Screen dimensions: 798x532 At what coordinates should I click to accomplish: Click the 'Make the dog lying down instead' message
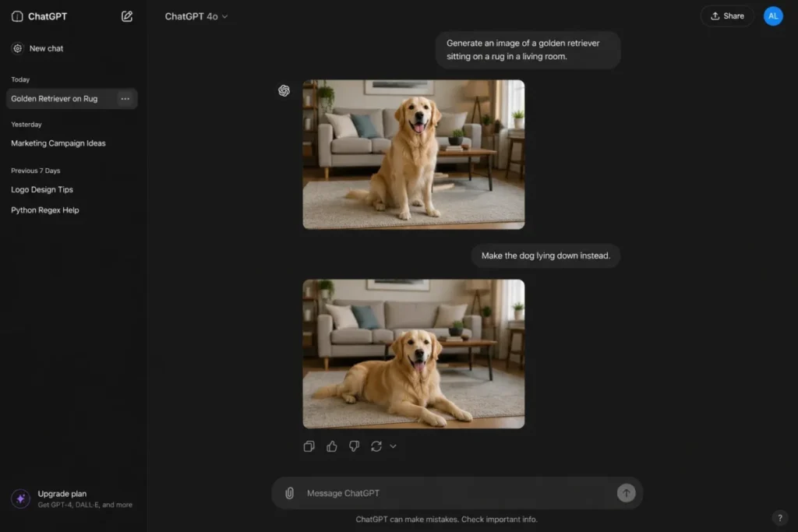pyautogui.click(x=546, y=255)
